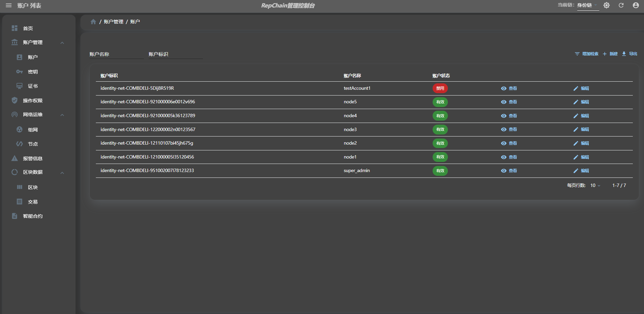The image size is (644, 314).
Task: Click 编辑 for node4 row
Action: [581, 116]
